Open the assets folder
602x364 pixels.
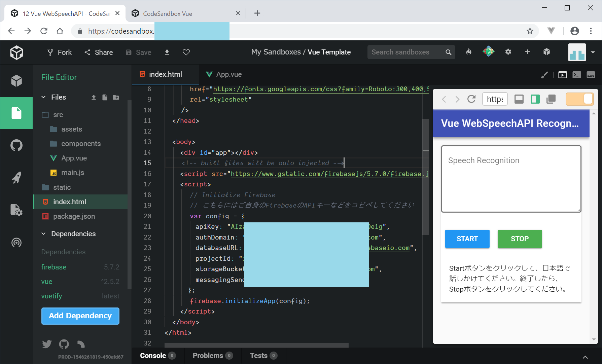click(x=80, y=129)
